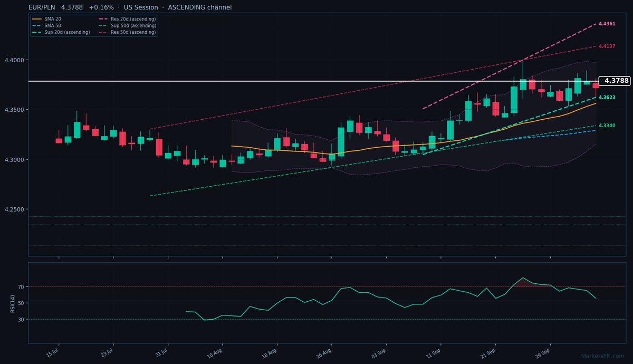The image size is (633, 364).
Task: Click the 4.4137 resistance price label
Action: [607, 46]
